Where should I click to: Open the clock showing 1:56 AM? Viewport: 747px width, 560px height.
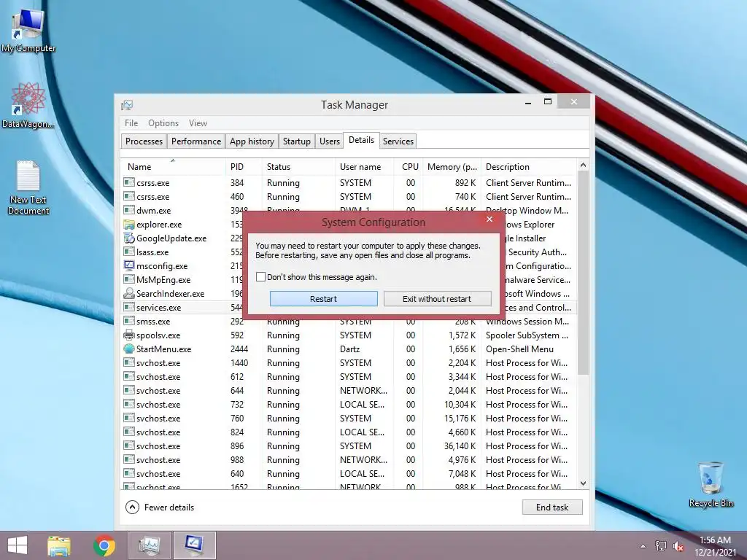715,546
